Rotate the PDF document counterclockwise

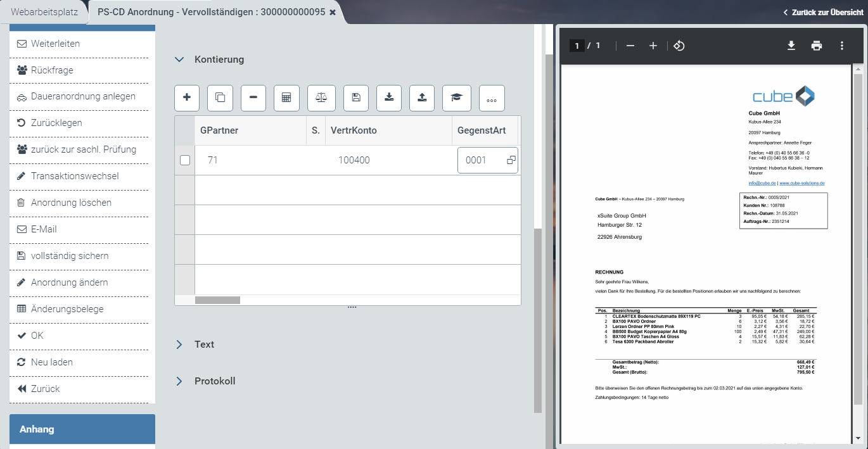[x=679, y=46]
